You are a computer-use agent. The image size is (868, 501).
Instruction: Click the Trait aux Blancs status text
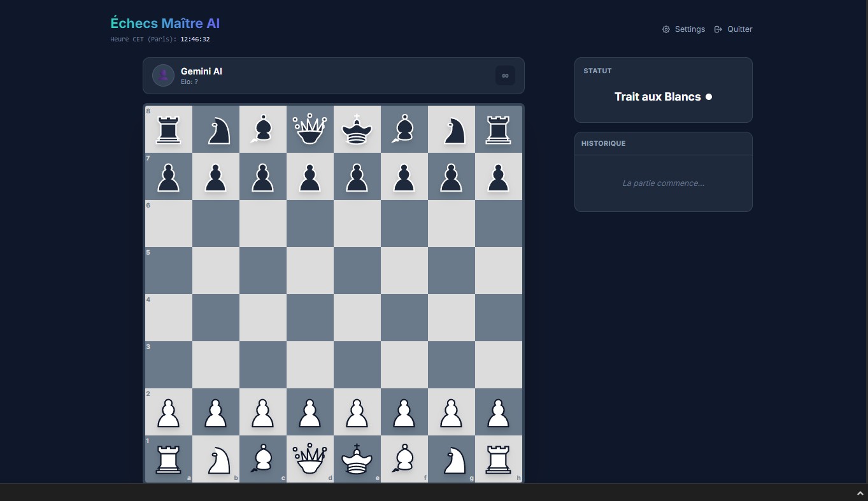pos(658,97)
